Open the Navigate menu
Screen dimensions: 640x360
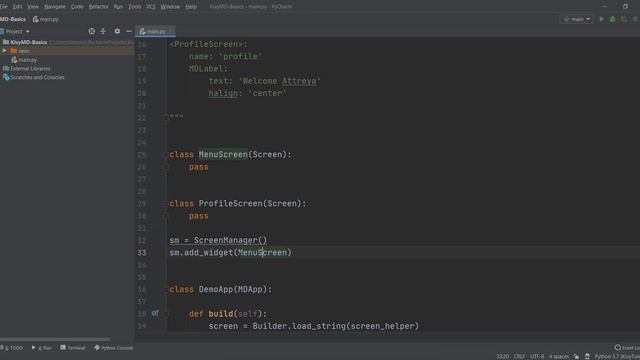(x=55, y=7)
